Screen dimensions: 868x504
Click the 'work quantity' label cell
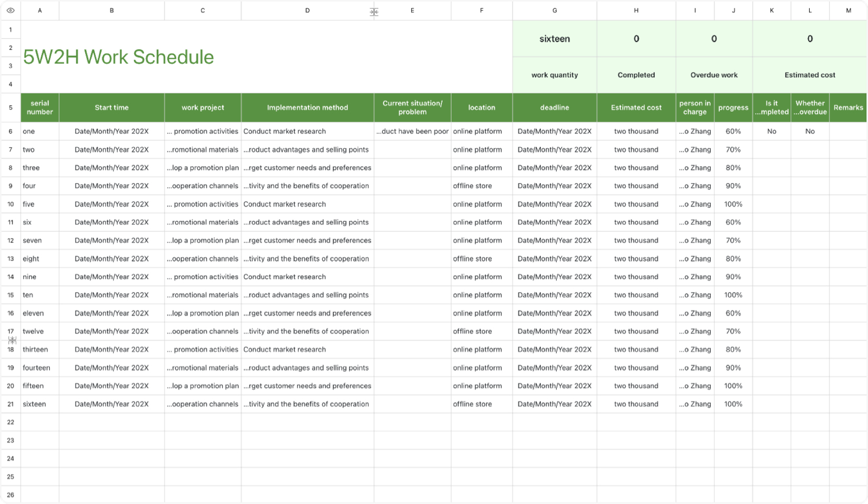[555, 75]
